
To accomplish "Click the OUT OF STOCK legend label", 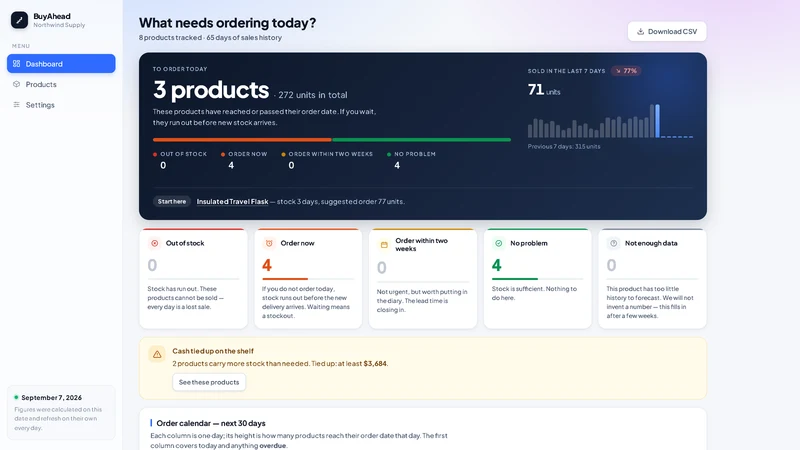I will pos(184,154).
